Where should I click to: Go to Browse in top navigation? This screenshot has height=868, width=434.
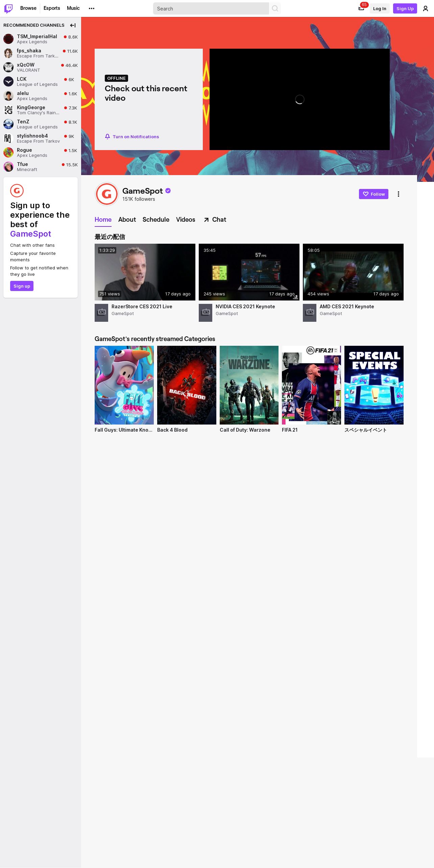click(28, 8)
